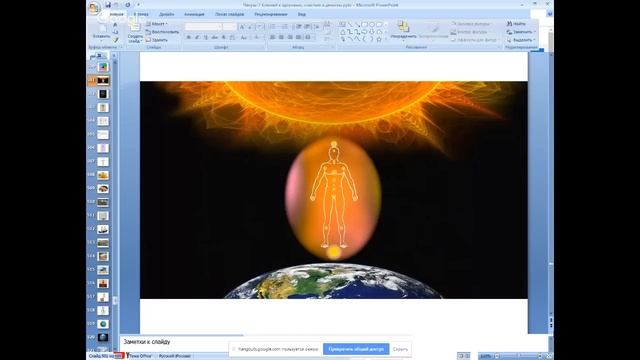Image resolution: width=640 pixels, height=360 pixels.
Task: Expand the shapes gallery more arrow
Action: click(385, 40)
